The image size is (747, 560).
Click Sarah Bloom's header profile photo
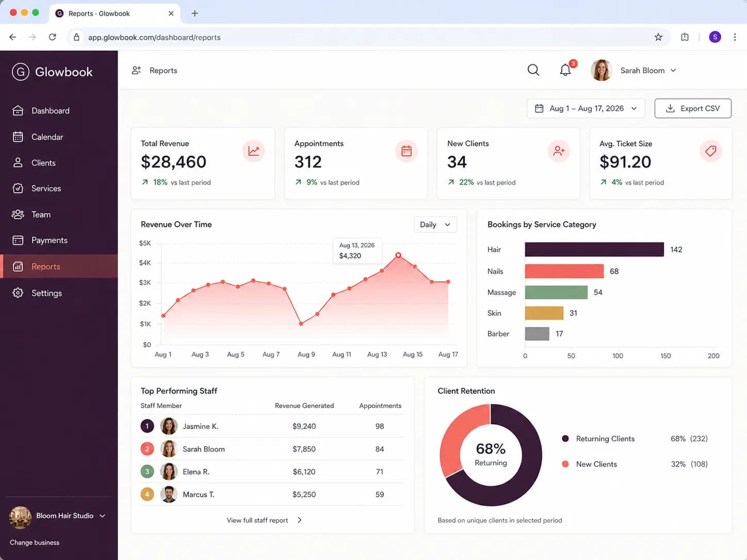tap(602, 70)
